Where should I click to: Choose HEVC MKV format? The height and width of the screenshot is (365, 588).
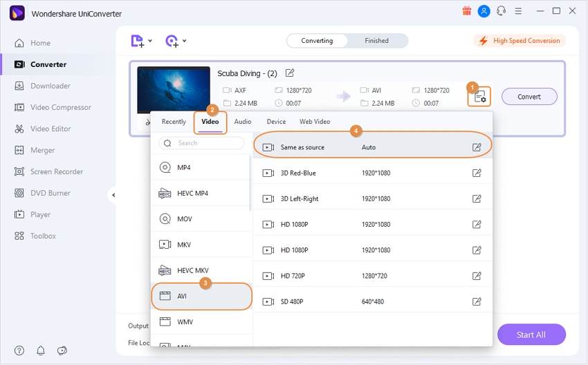pos(201,270)
